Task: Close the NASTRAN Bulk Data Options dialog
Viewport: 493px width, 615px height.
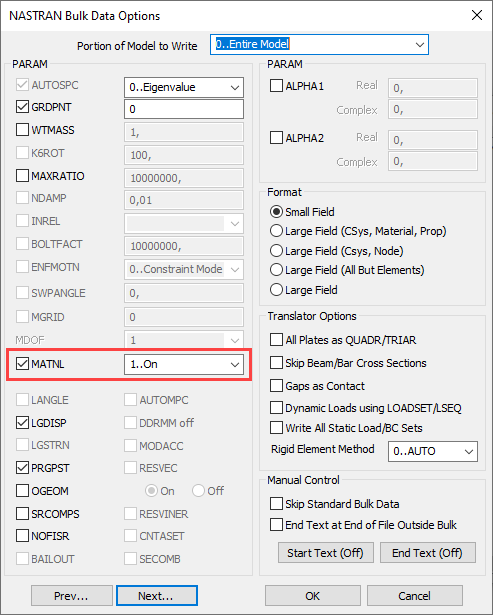Action: [x=477, y=15]
